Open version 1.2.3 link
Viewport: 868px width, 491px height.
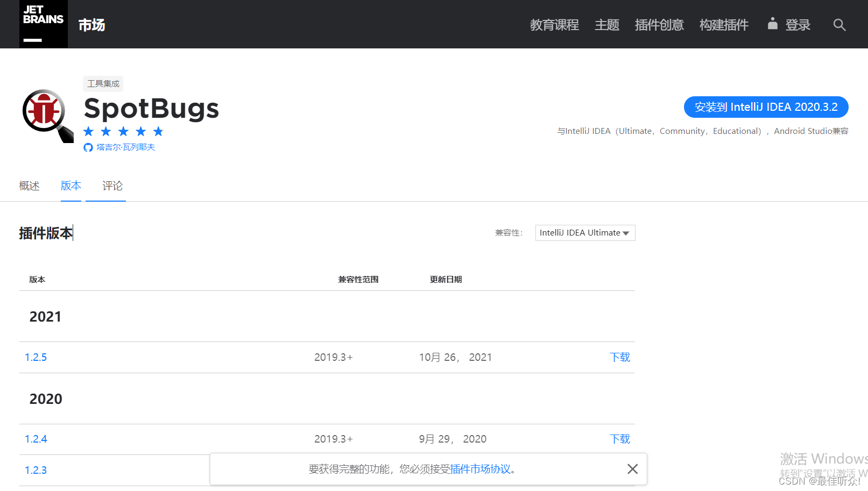click(x=36, y=471)
